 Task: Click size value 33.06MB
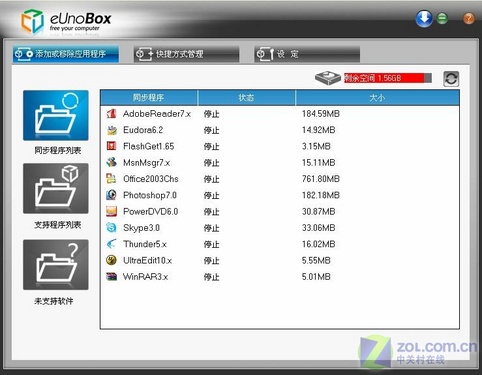[318, 228]
